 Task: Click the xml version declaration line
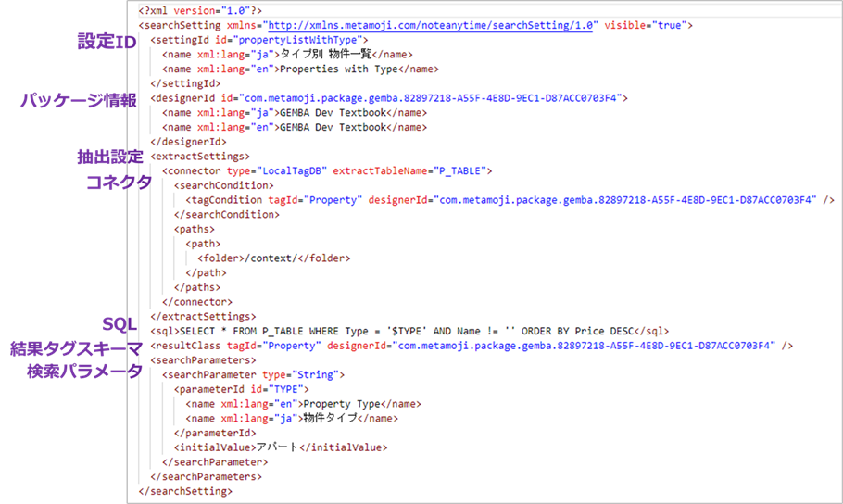[186, 10]
